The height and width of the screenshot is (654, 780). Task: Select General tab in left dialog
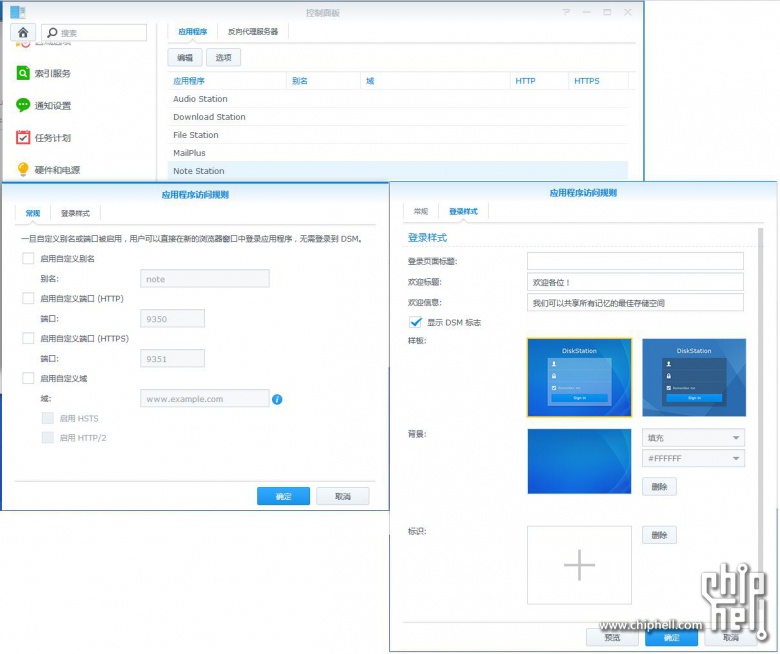pos(33,213)
